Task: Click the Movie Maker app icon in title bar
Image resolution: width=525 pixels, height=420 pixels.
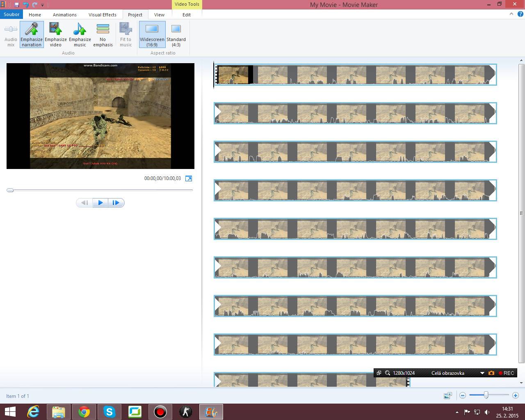Action: 3,5
